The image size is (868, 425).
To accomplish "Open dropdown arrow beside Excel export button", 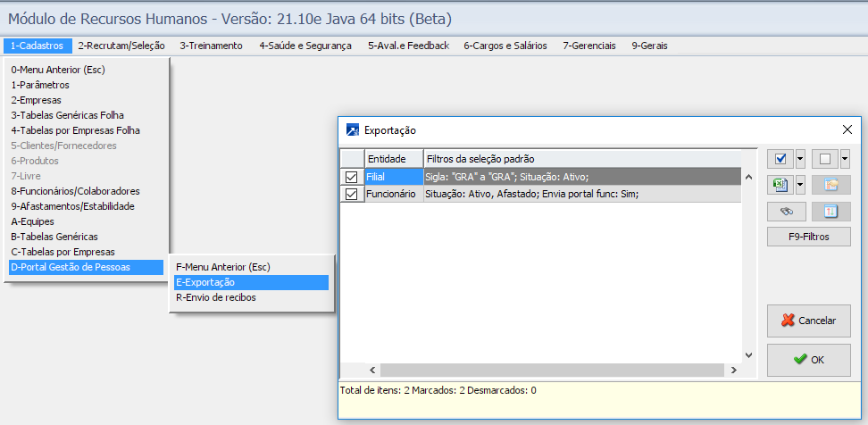I will pyautogui.click(x=800, y=186).
